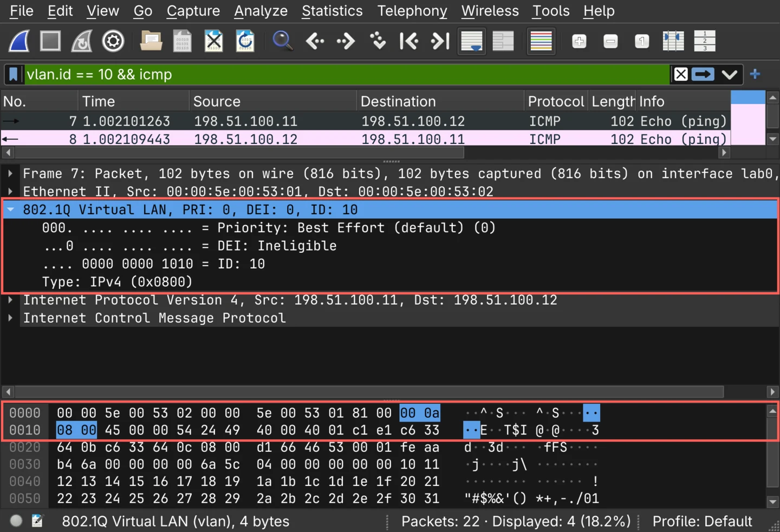Screen dimensions: 780x532
Task: Expand Internet Control Message Protocol node
Action: [10, 318]
